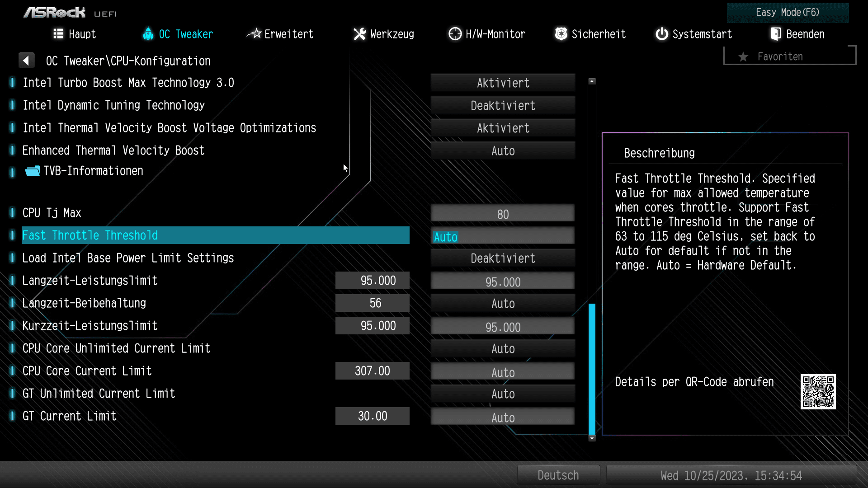Edit Kurzzeit-Leistungslimit input 95.000
The height and width of the screenshot is (488, 868).
coord(503,326)
